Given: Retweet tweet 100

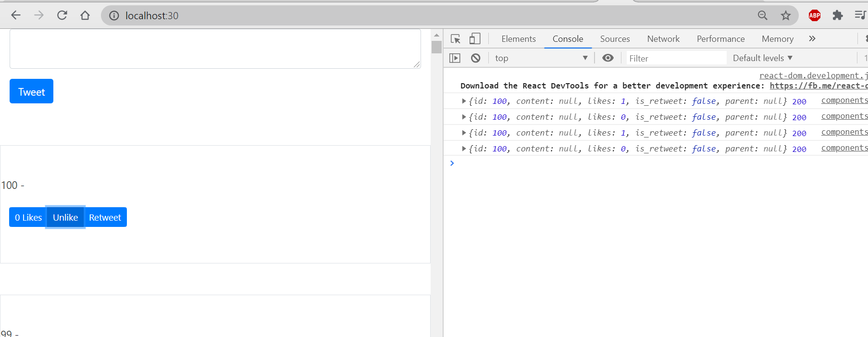Looking at the screenshot, I should point(105,217).
